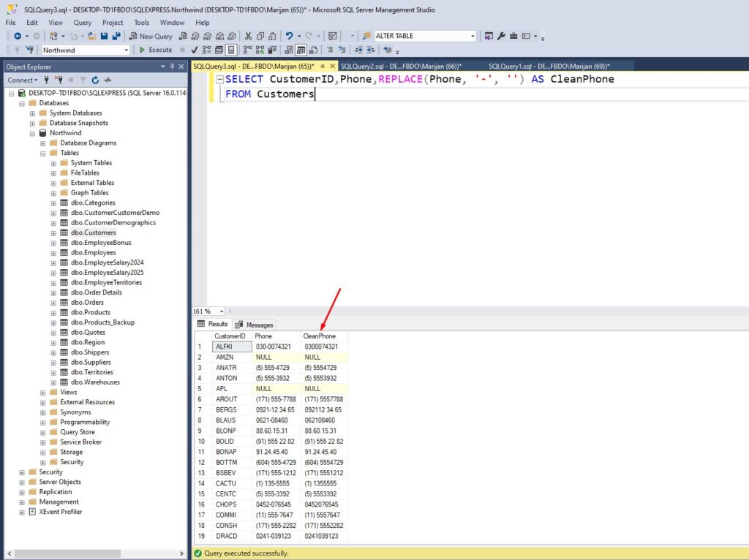This screenshot has height=560, width=749.
Task: Click the Decrease Indent icon
Action: pos(358,50)
